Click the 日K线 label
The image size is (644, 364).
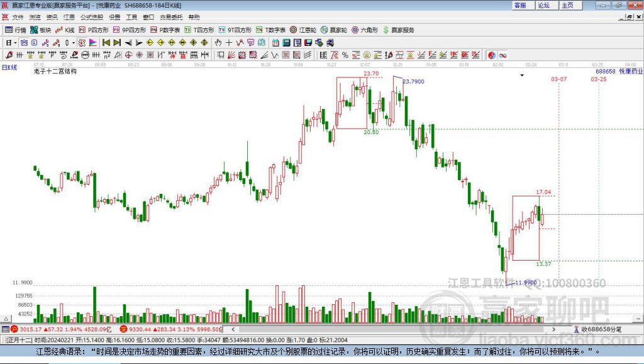[x=9, y=67]
